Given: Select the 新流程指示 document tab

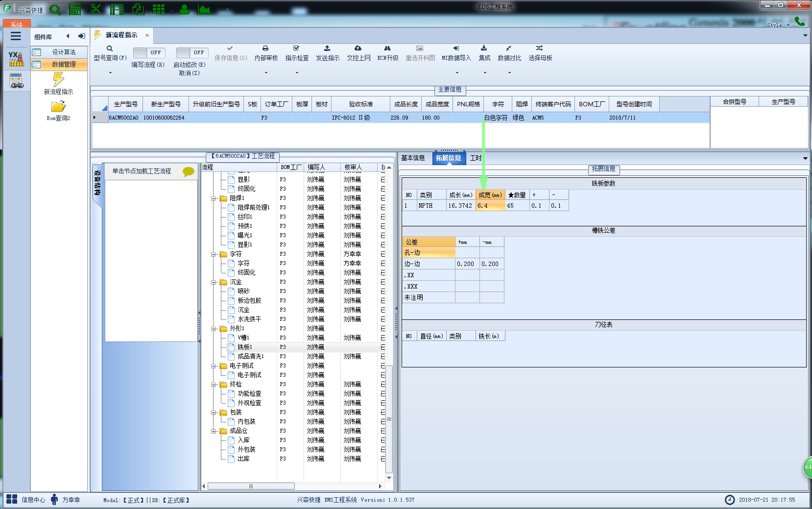Looking at the screenshot, I should click(x=121, y=35).
